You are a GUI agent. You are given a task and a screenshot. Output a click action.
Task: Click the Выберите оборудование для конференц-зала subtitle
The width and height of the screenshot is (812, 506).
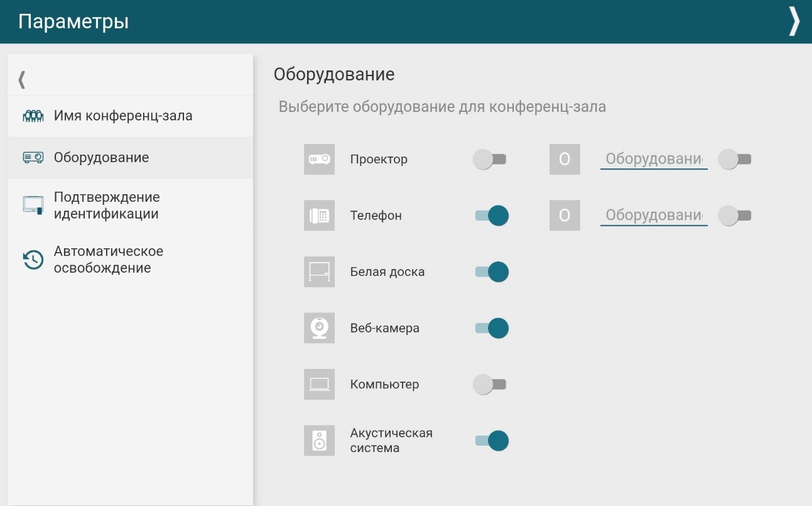[442, 107]
